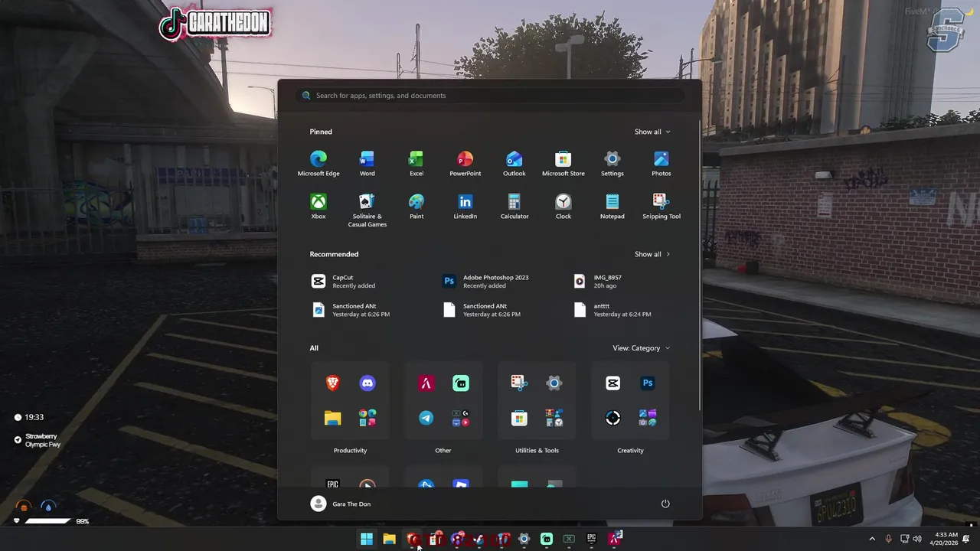Open Photoshop in the Creativity group

click(648, 383)
